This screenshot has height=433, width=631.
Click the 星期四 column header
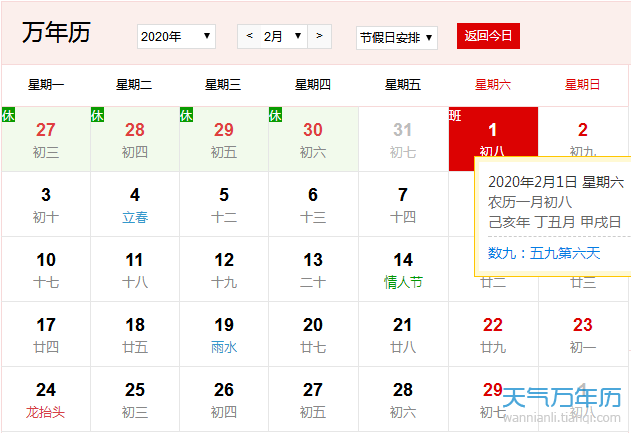pyautogui.click(x=313, y=85)
